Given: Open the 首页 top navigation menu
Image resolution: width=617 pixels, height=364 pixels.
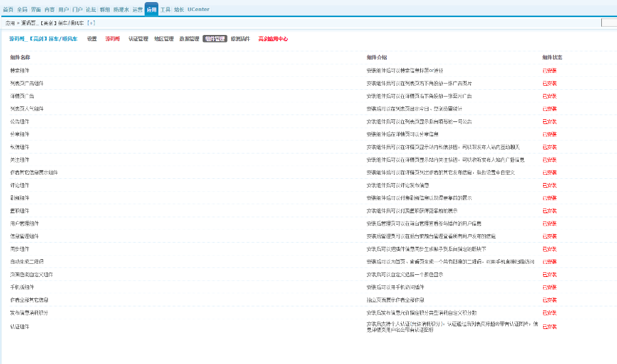Looking at the screenshot, I should coord(8,10).
